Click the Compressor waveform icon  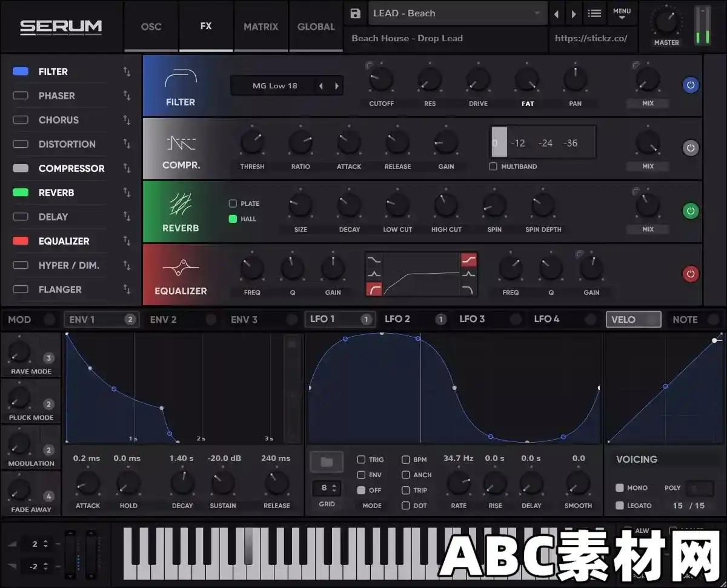(182, 144)
